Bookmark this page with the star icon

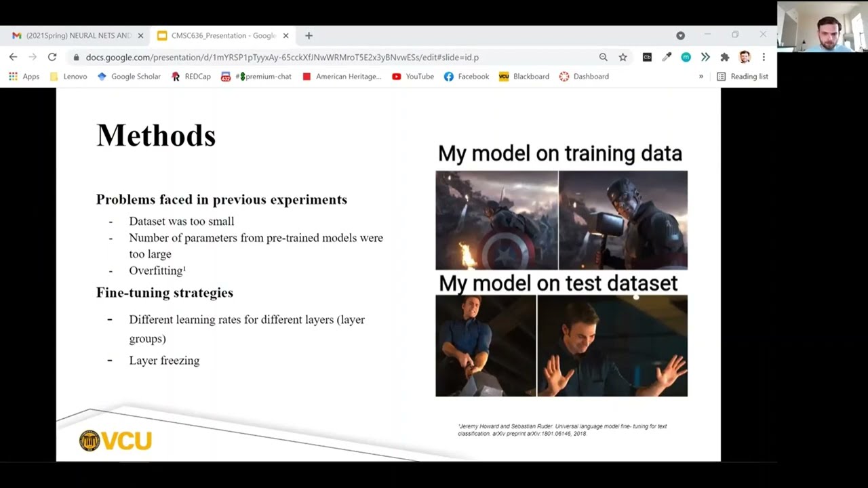click(x=623, y=58)
